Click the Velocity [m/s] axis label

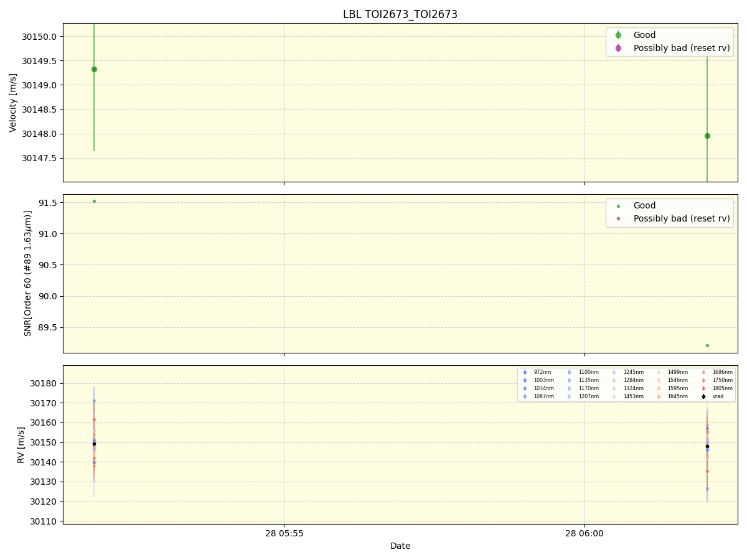point(13,103)
